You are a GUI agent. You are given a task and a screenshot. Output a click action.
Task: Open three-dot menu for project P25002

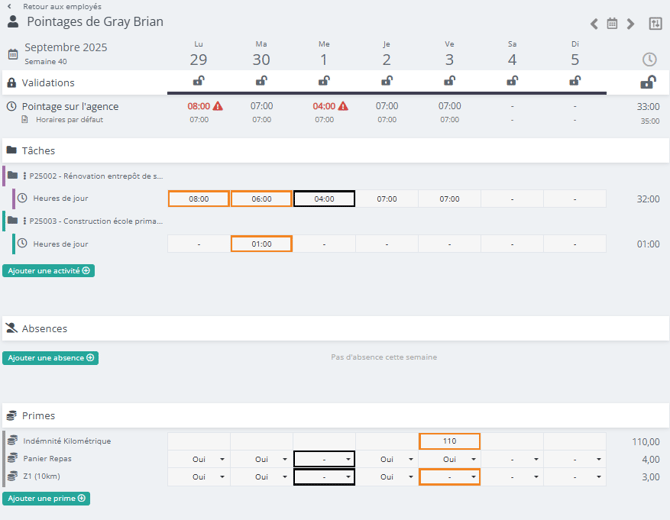(x=25, y=176)
